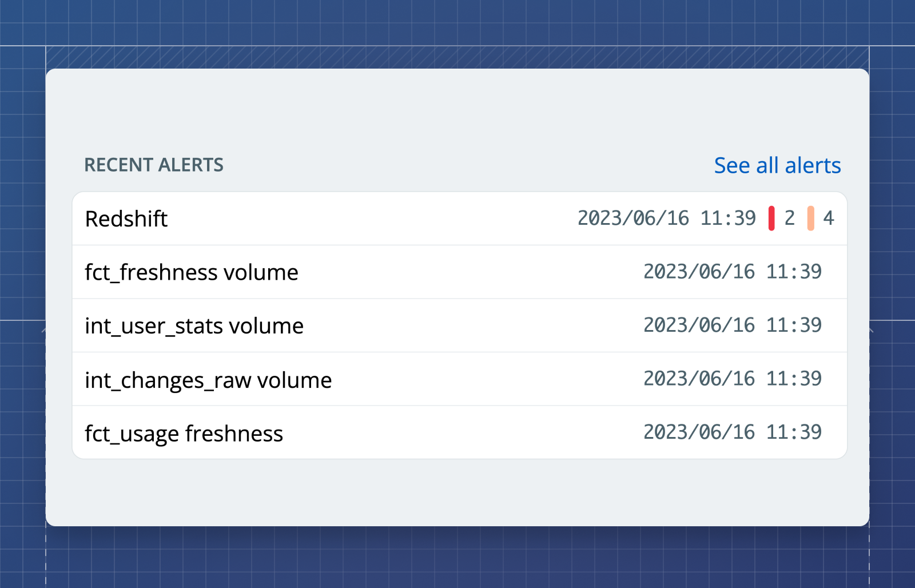Open the fct_usage freshness alert

(x=400, y=433)
